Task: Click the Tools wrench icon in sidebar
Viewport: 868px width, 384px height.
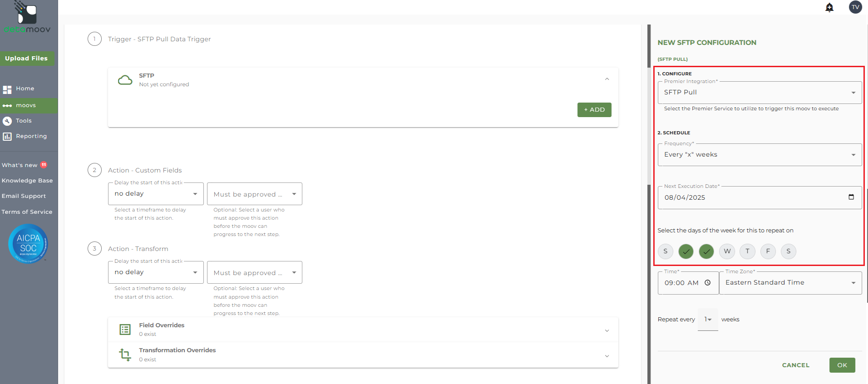Action: pyautogui.click(x=7, y=121)
